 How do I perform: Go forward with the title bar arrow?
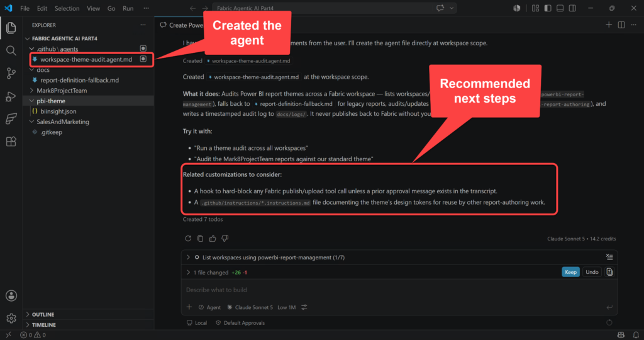pos(205,8)
